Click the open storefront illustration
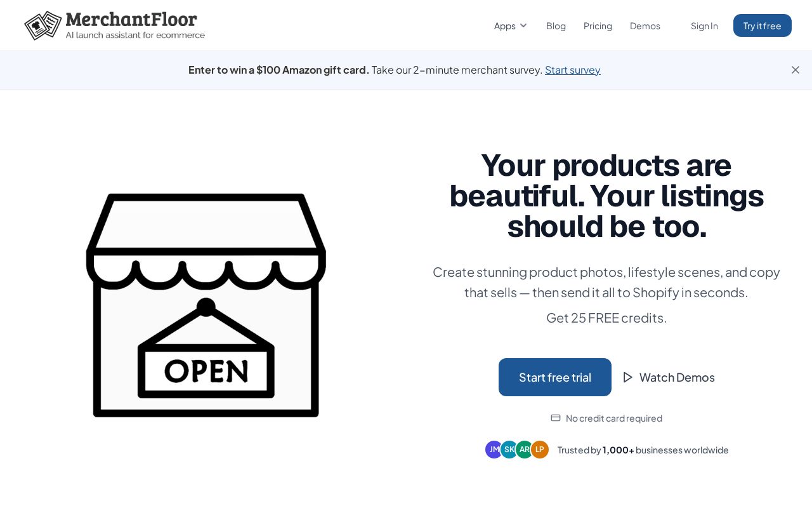This screenshot has height=508, width=812. tap(206, 305)
